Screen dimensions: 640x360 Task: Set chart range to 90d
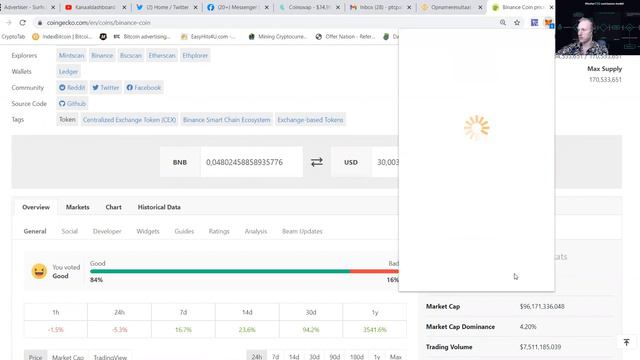(x=335, y=357)
